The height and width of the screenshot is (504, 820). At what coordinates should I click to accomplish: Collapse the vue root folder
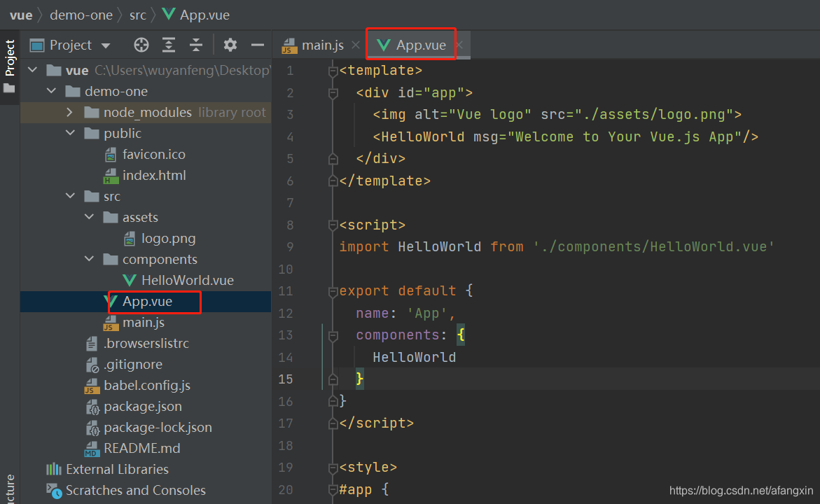click(33, 69)
